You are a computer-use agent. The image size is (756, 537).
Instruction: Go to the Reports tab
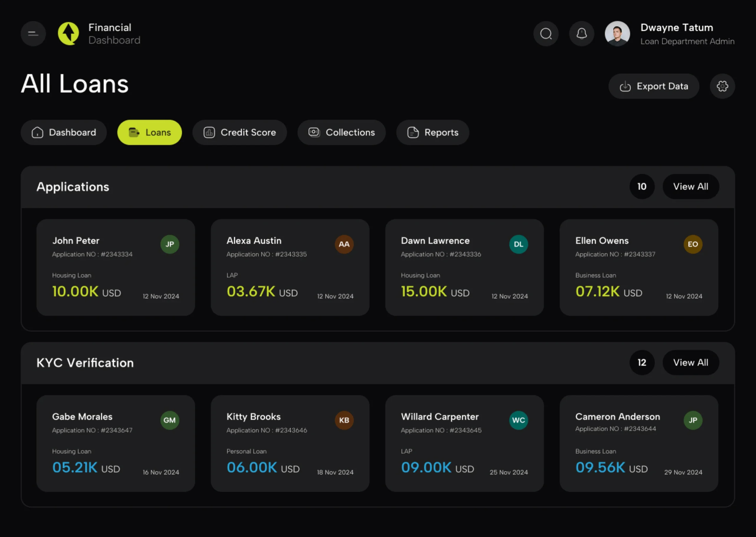point(433,133)
